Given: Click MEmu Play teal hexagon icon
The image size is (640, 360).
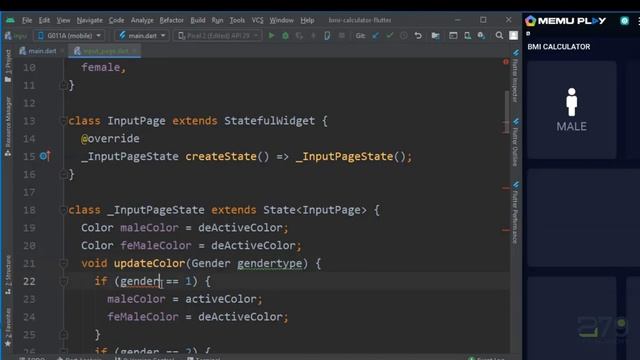Looking at the screenshot, I should pos(624,21).
